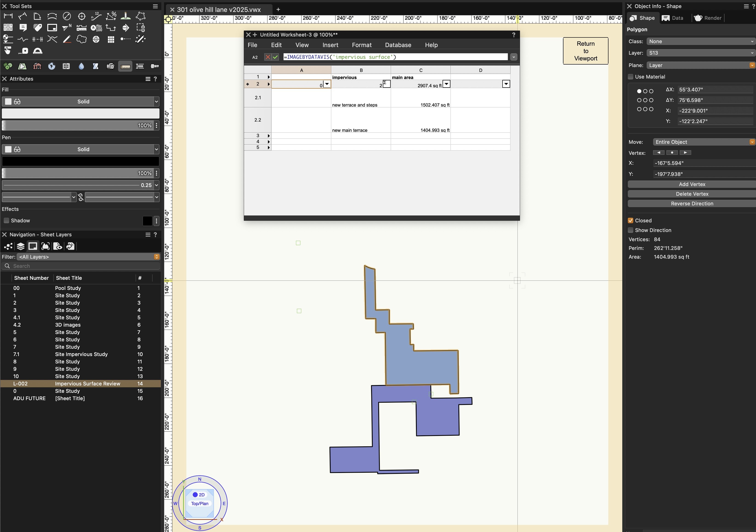This screenshot has height=532, width=756.
Task: Open the camera Visualization tool set
Action: pyautogui.click(x=110, y=66)
